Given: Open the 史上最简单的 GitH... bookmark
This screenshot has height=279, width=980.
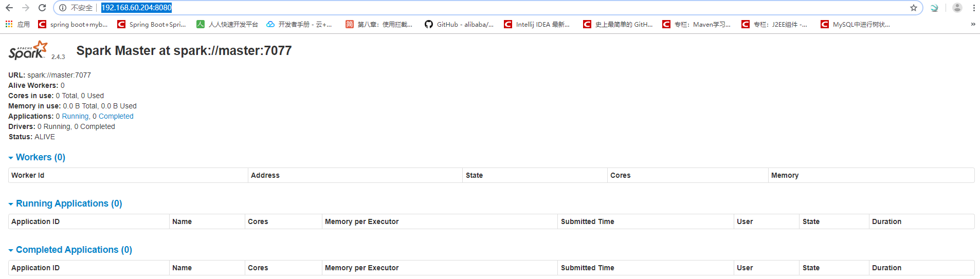Looking at the screenshot, I should (618, 24).
